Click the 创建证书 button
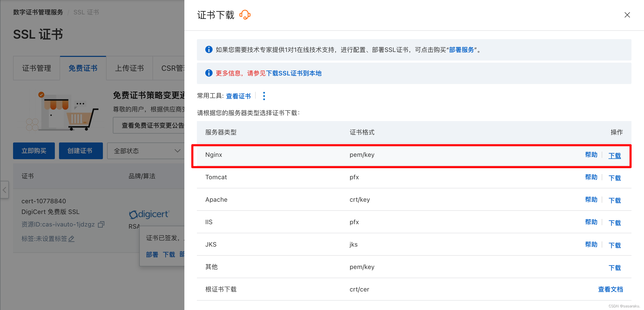 click(x=81, y=151)
